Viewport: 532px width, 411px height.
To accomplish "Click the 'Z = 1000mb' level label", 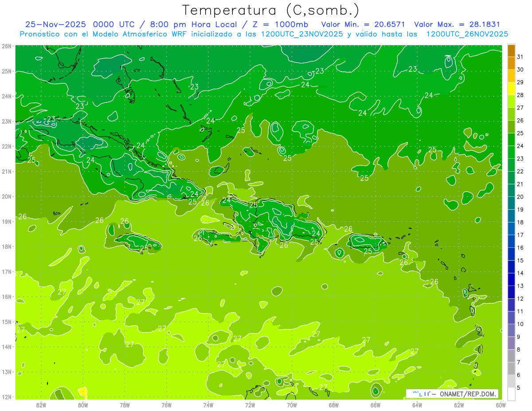I will tap(281, 24).
